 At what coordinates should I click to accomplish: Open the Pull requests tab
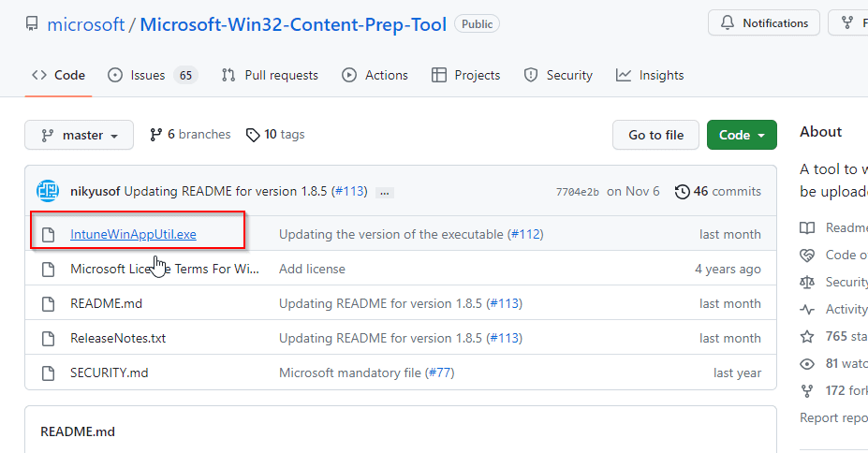(x=270, y=75)
